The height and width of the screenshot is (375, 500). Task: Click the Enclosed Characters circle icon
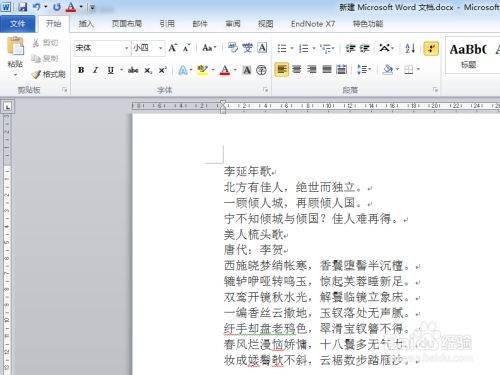click(262, 70)
